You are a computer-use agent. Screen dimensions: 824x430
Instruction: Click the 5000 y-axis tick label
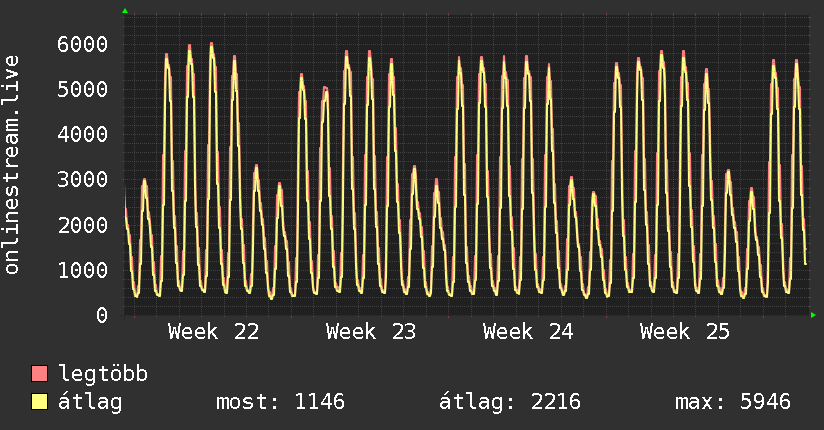pyautogui.click(x=83, y=89)
